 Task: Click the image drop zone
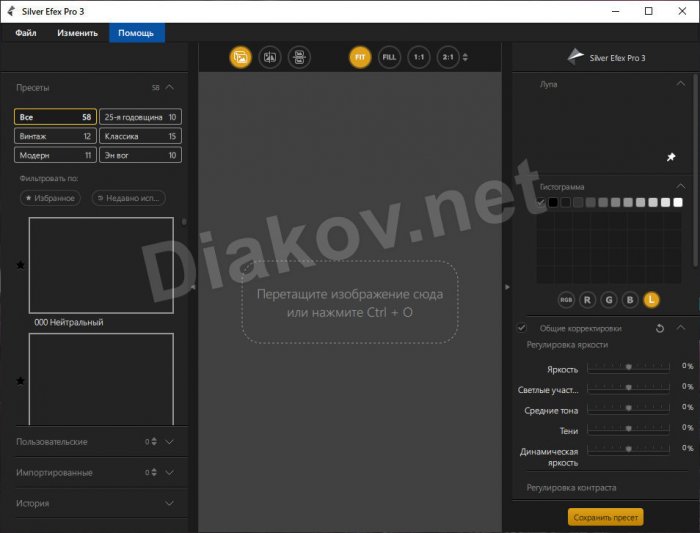[350, 302]
